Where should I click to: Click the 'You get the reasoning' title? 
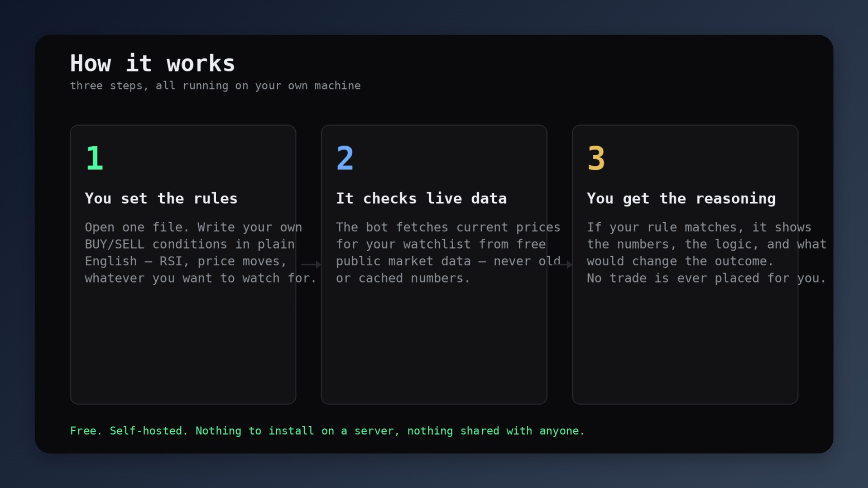(x=681, y=199)
